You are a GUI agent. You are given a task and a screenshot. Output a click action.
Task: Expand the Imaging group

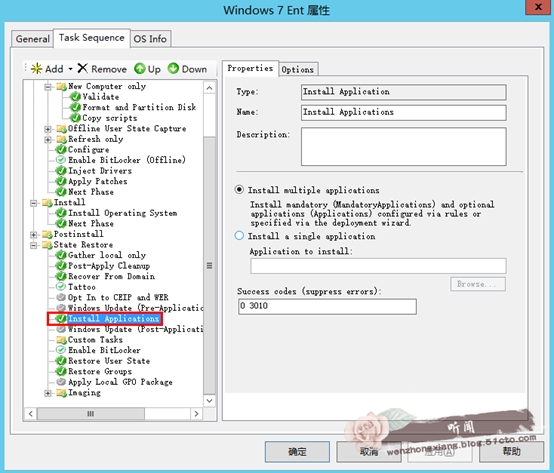coord(48,393)
